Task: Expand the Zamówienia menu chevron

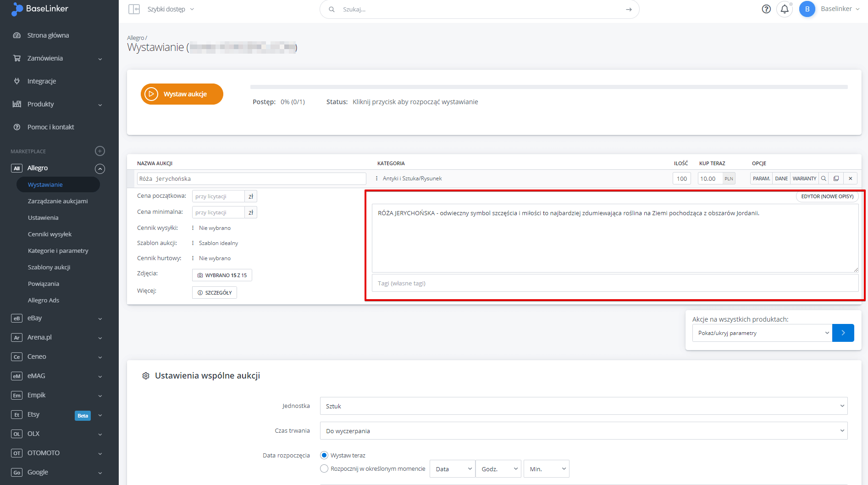Action: tap(100, 59)
